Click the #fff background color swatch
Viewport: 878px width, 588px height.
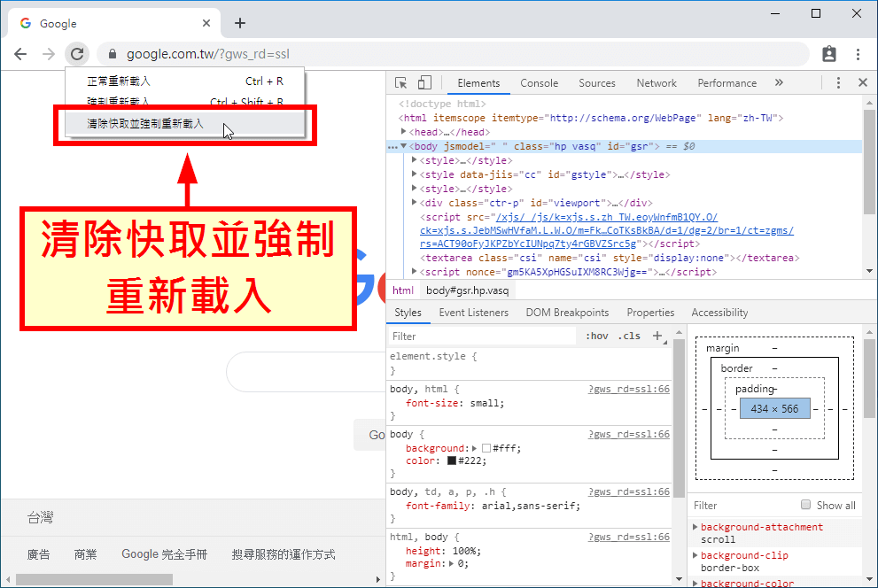pyautogui.click(x=486, y=448)
